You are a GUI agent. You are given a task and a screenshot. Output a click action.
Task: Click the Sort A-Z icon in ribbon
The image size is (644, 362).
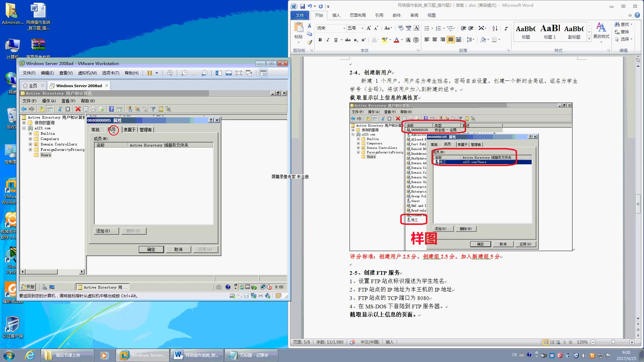point(495,28)
